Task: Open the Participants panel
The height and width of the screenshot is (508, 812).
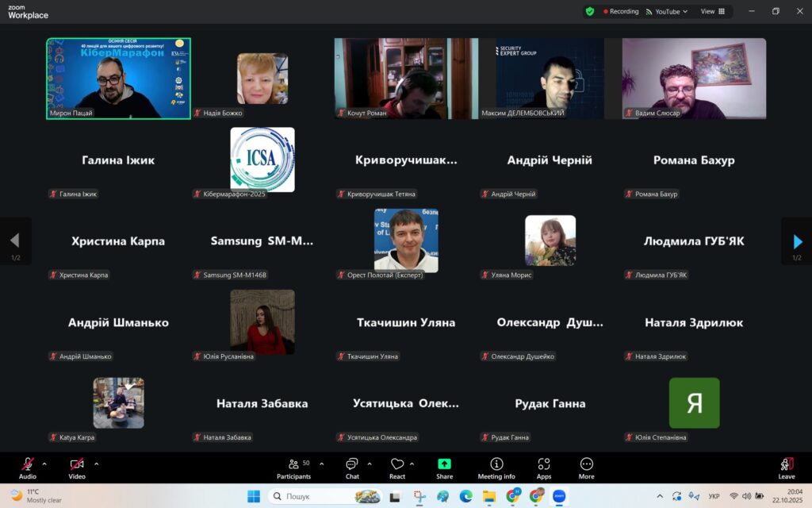Action: [x=293, y=468]
